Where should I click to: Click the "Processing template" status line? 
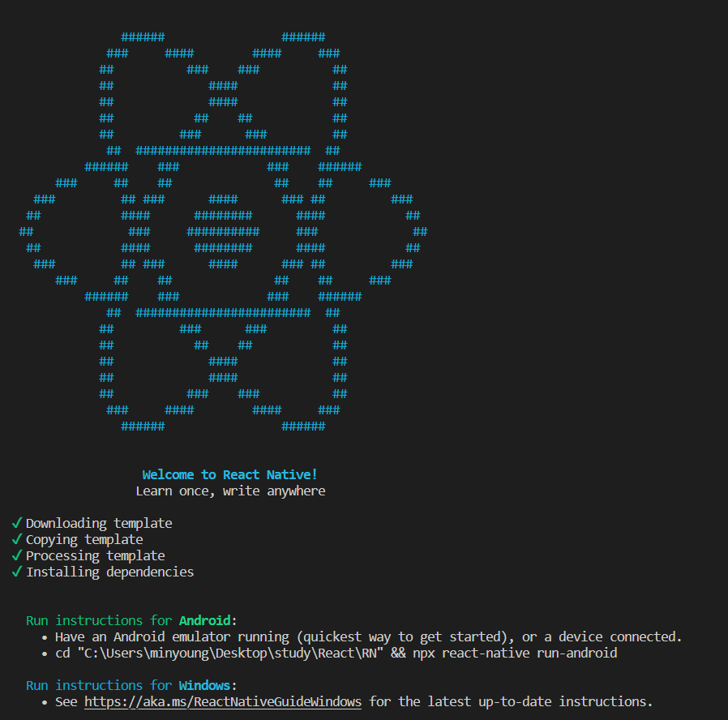point(95,555)
